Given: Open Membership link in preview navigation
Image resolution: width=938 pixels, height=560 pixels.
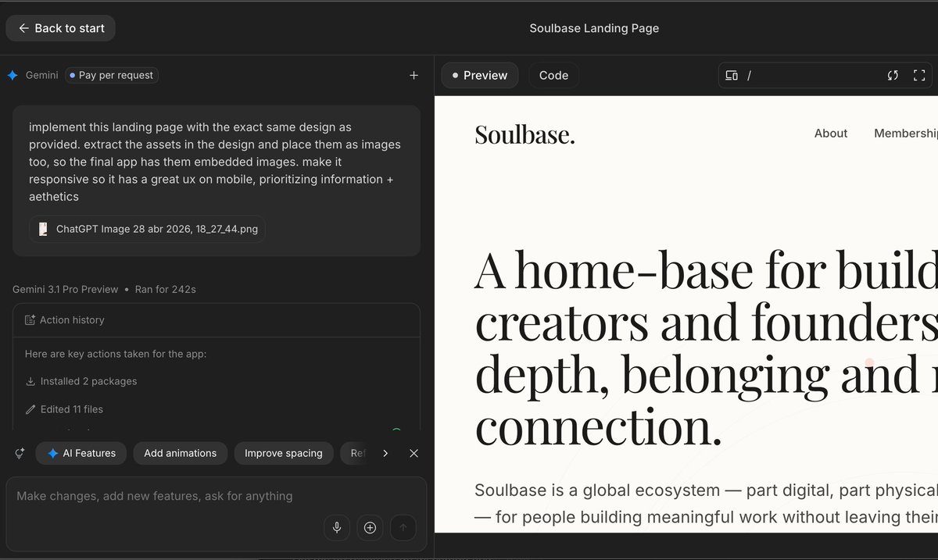Looking at the screenshot, I should [x=906, y=134].
